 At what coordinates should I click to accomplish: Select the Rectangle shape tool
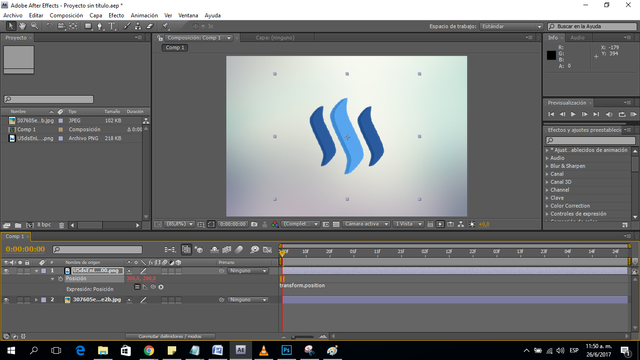(88, 26)
